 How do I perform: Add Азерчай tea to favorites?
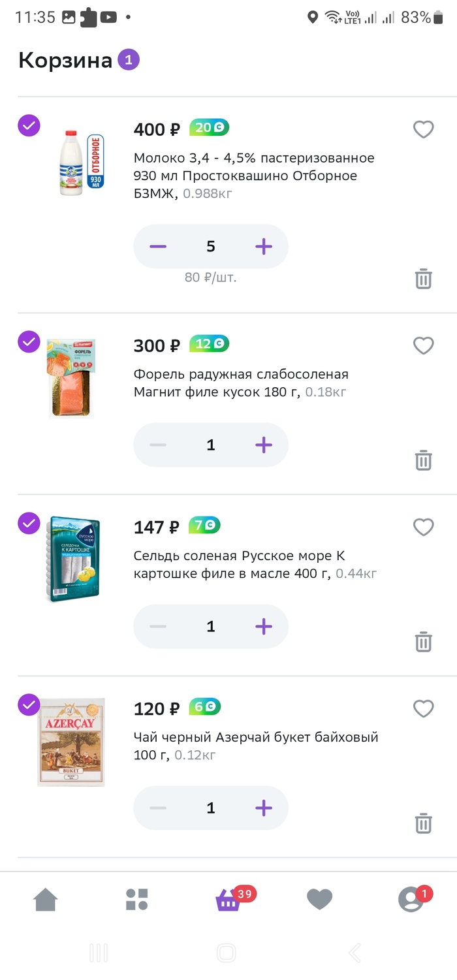click(424, 708)
